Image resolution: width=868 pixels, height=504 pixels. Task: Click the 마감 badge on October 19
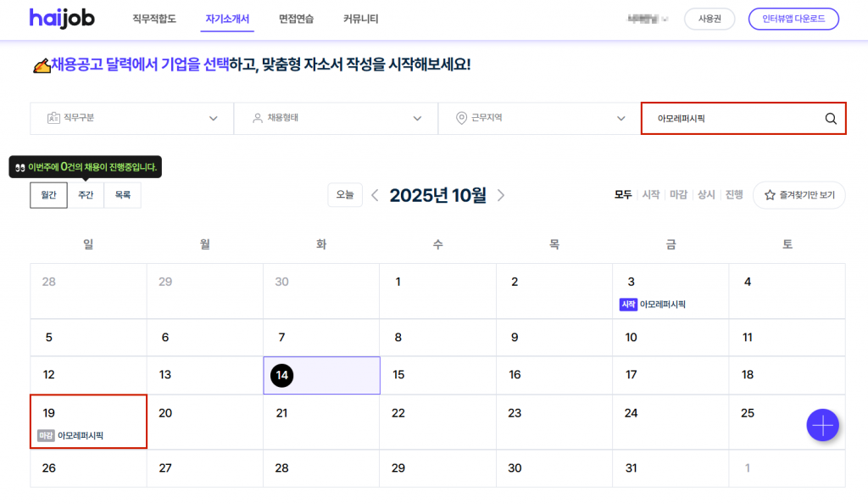tap(46, 435)
